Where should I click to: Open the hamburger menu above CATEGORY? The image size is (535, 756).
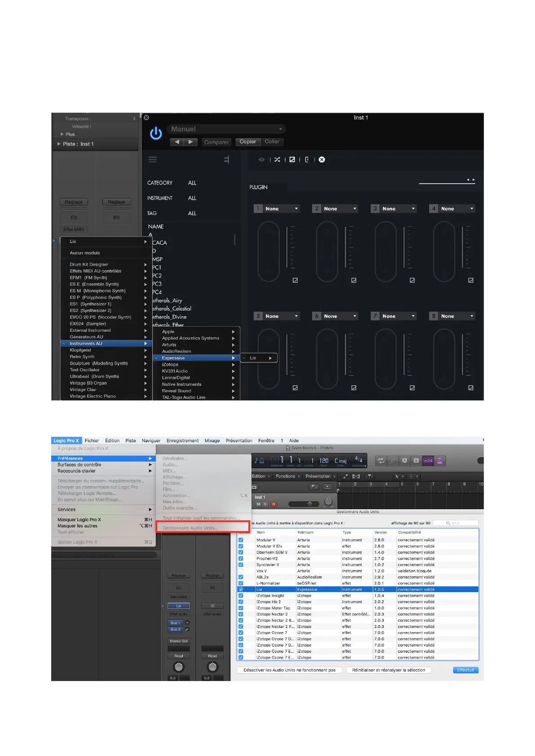(x=153, y=159)
